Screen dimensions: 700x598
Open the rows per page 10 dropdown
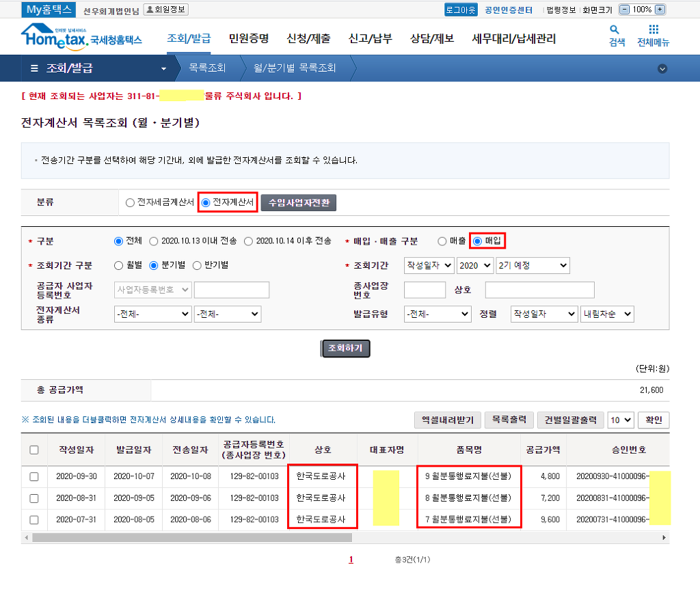621,420
